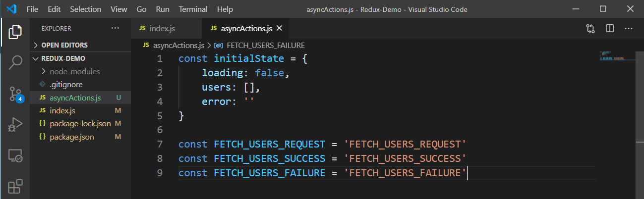Screen dimensions: 644x199
Task: Click package-lock.json braces file icon
Action: point(42,123)
